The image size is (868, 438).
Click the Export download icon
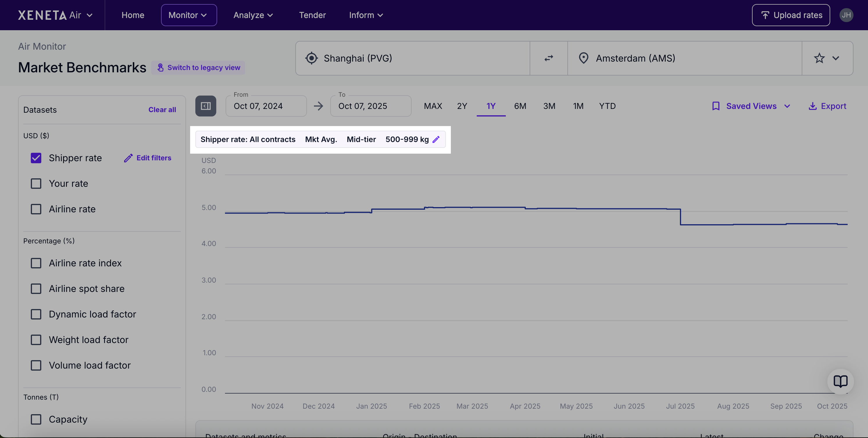click(812, 106)
